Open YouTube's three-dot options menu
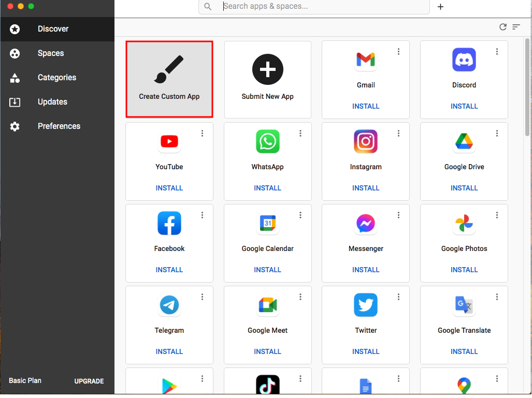The image size is (532, 398). pyautogui.click(x=202, y=134)
